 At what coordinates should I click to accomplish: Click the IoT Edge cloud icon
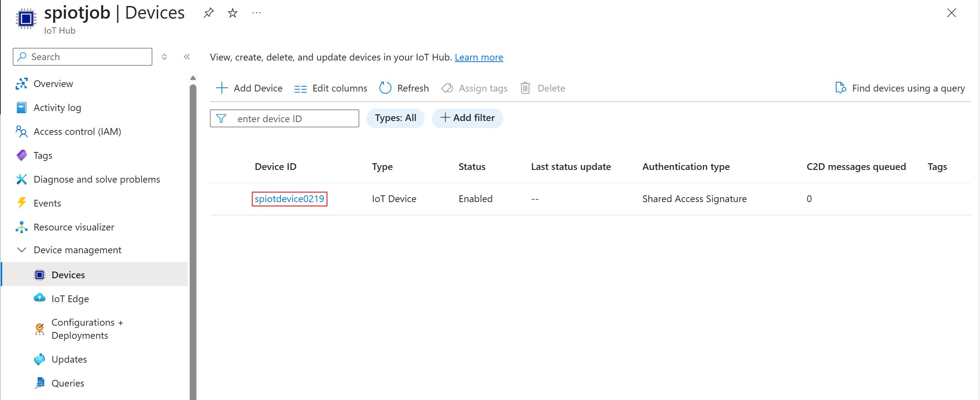point(40,298)
